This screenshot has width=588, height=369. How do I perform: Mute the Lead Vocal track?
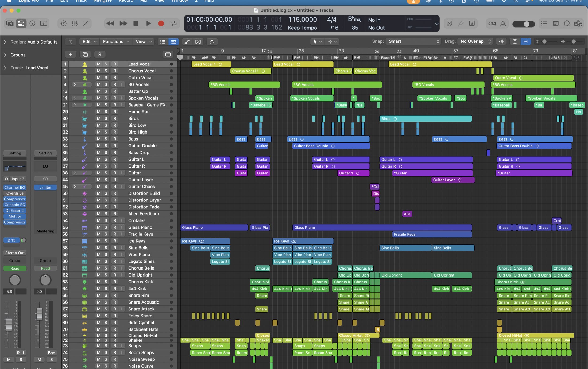pyautogui.click(x=99, y=64)
